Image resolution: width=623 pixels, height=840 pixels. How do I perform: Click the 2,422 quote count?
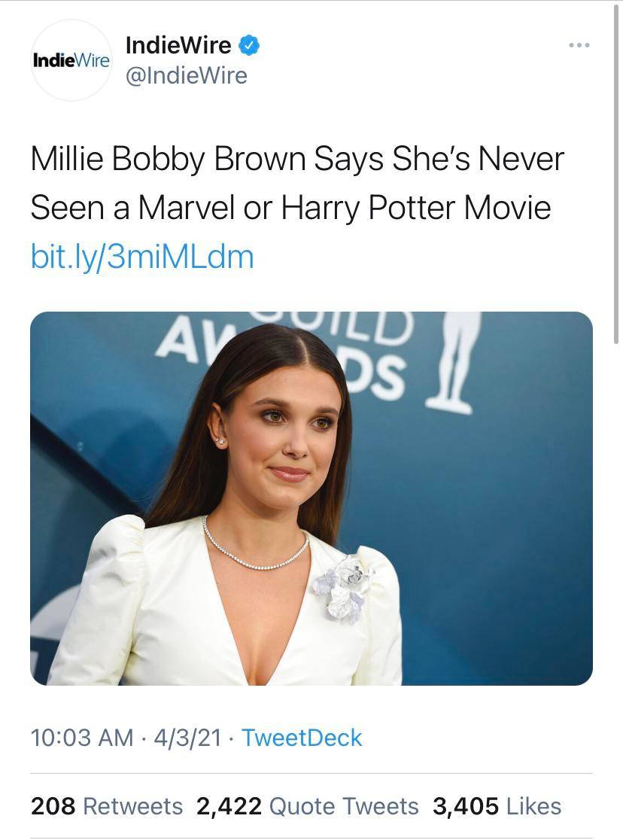tap(229, 806)
